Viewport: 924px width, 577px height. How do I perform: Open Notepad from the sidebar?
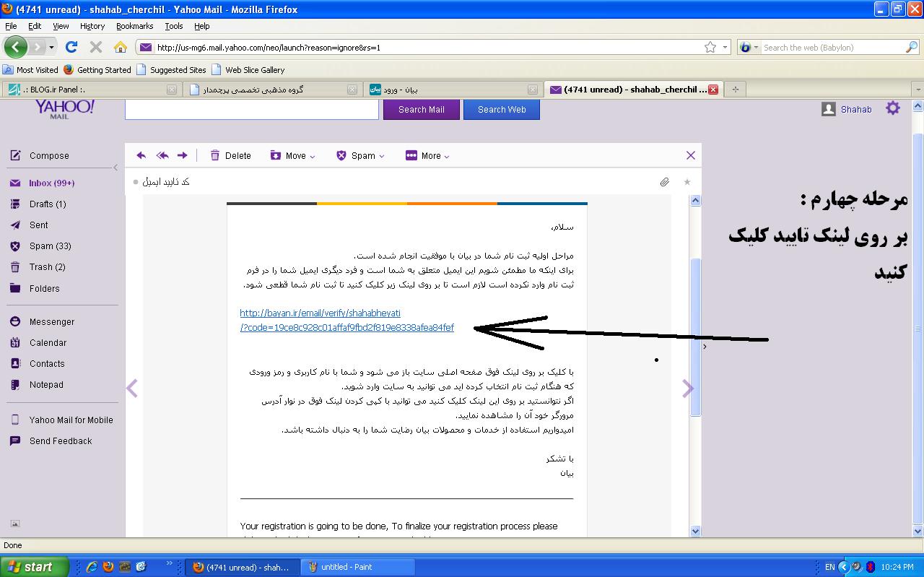point(46,385)
